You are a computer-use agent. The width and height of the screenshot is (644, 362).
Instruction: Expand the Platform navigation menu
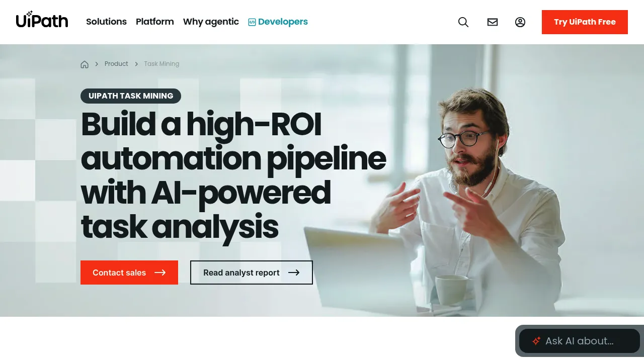click(155, 22)
